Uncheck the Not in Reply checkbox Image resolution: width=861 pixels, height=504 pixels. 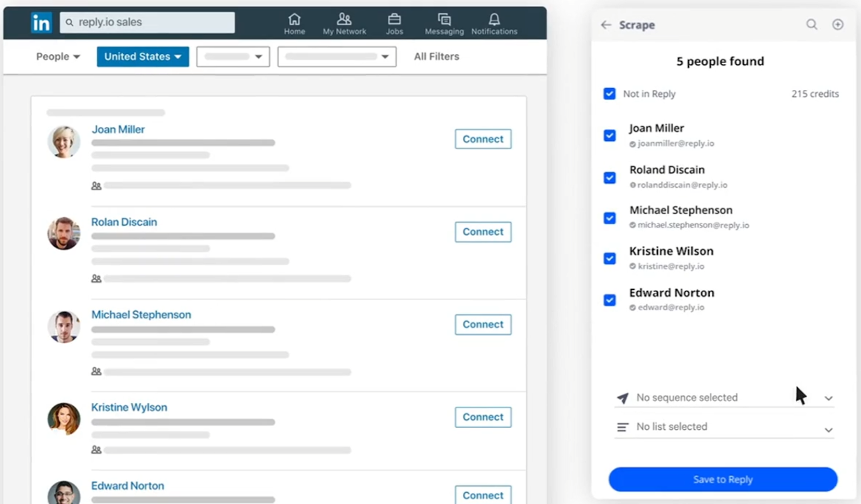coord(609,93)
